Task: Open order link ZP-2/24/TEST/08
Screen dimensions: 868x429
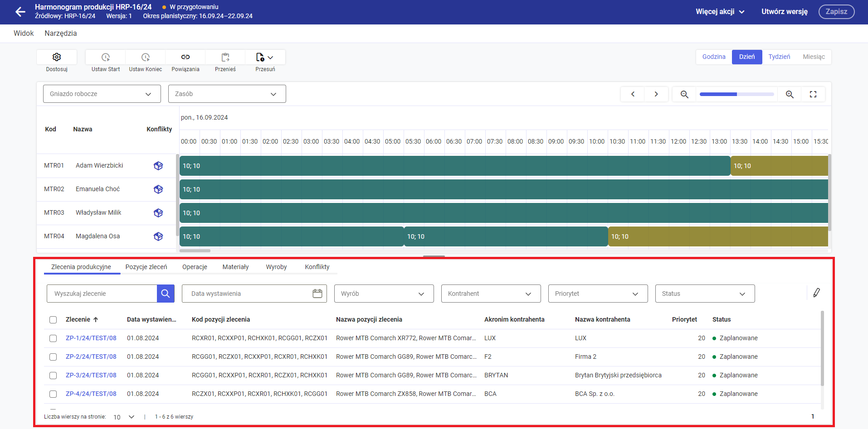Action: pyautogui.click(x=91, y=357)
